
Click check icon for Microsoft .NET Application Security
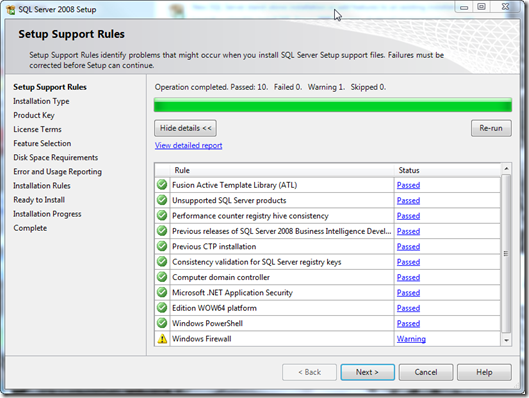point(162,292)
